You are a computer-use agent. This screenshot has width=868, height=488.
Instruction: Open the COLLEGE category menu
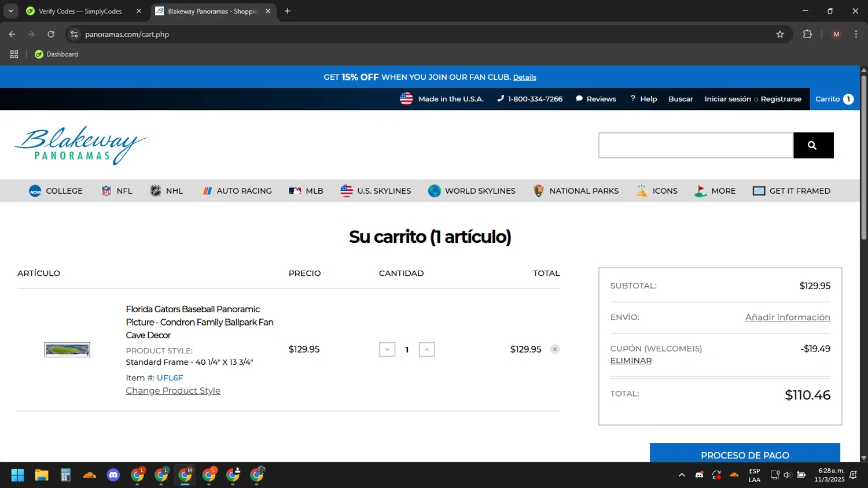(56, 191)
